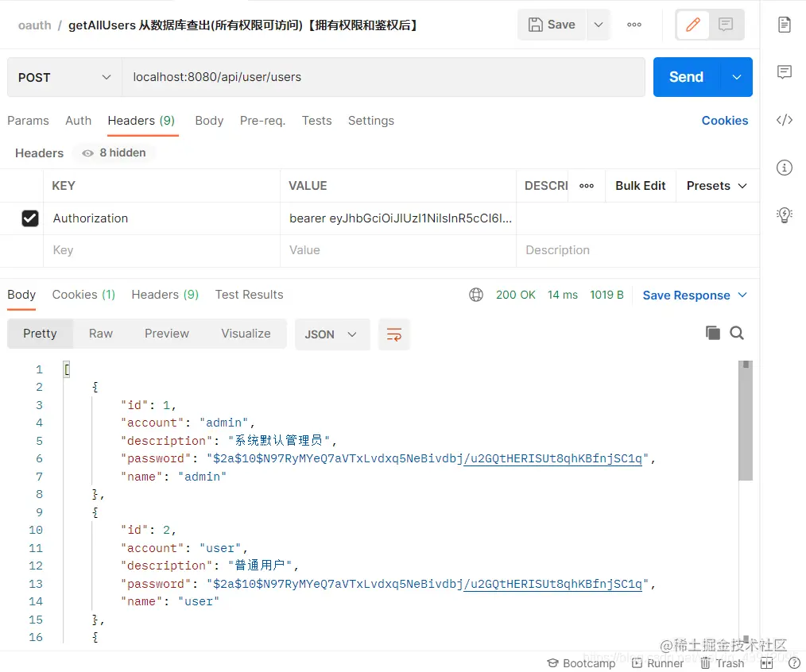Open the response Headers (9) tab
806x672 pixels.
pos(165,295)
